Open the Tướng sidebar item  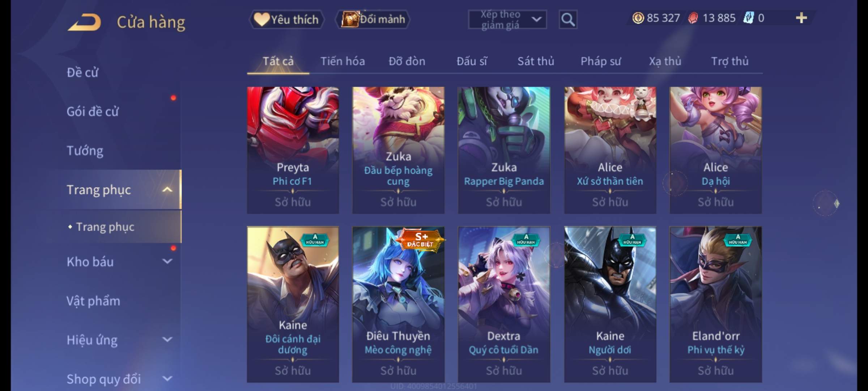[85, 151]
